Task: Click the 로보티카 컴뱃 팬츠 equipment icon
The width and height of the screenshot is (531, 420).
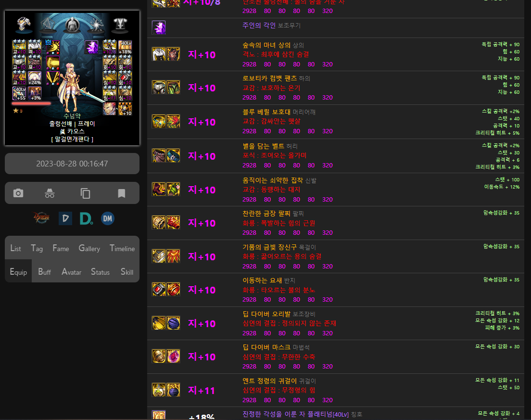Action: 159,88
